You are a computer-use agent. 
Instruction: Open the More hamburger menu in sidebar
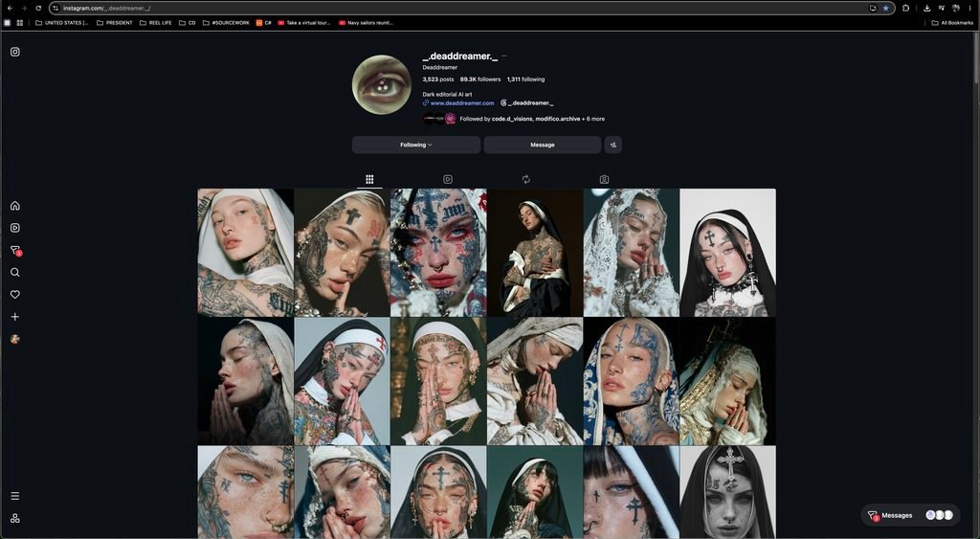click(x=15, y=496)
